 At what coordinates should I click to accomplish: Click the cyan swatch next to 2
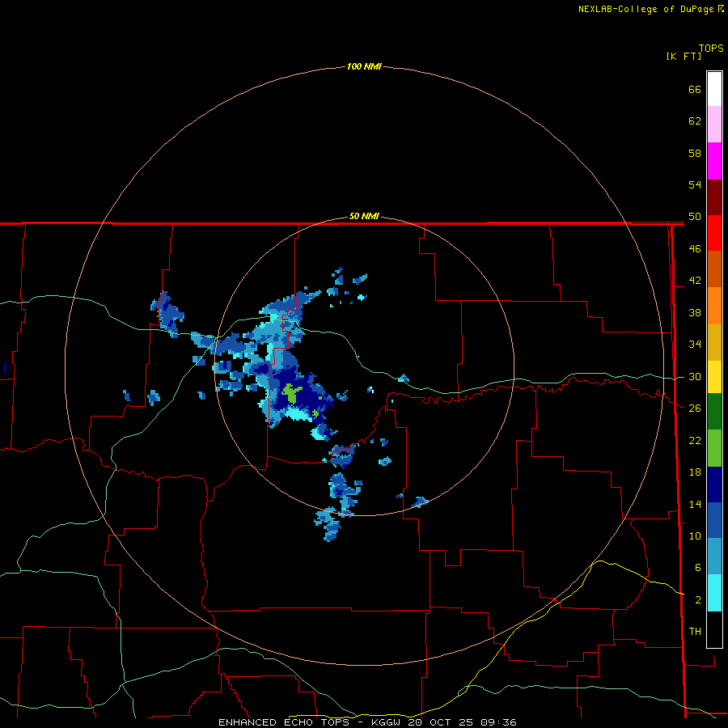click(x=714, y=592)
